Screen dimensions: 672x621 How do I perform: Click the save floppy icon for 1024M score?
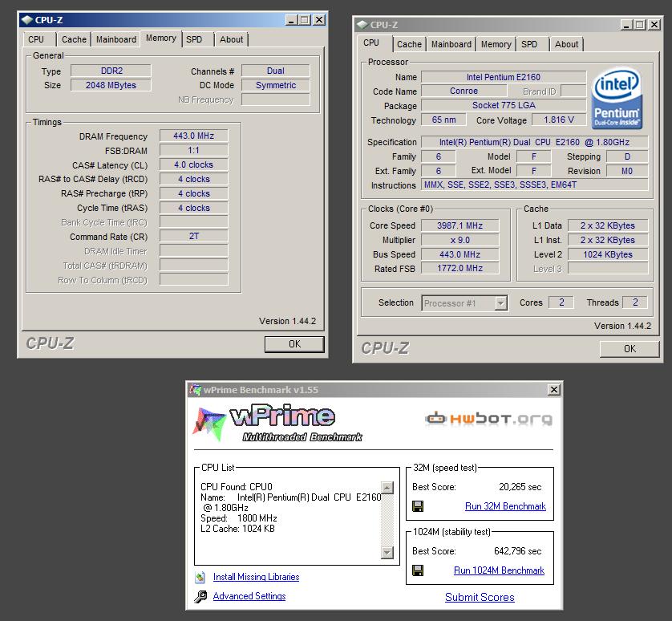coord(418,570)
